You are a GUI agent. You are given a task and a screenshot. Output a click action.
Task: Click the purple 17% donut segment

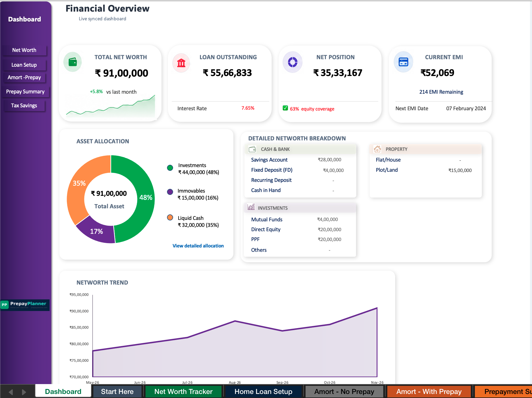click(x=97, y=231)
